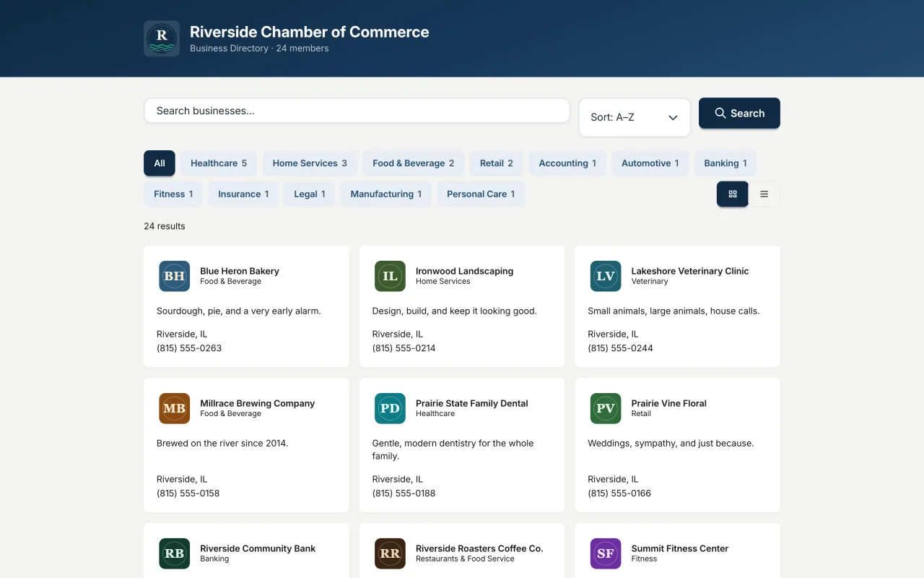Image resolution: width=924 pixels, height=578 pixels.
Task: Click the MB Millrace Brewing logo
Action: (174, 408)
